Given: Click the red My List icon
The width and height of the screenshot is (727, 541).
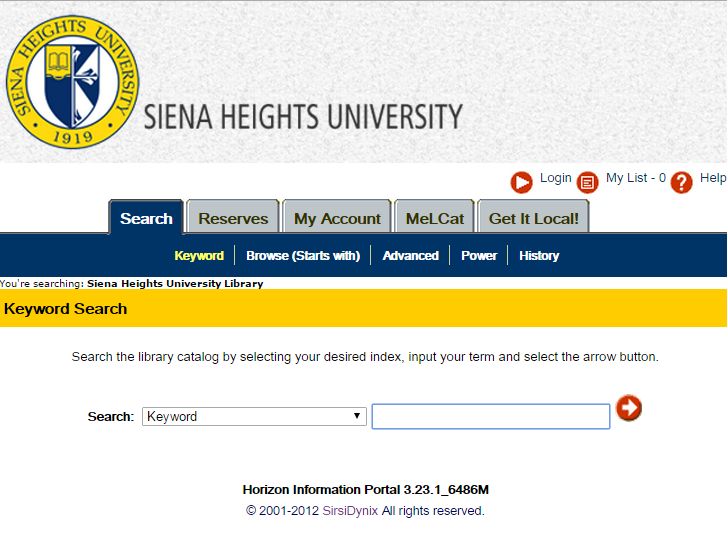Looking at the screenshot, I should [587, 182].
